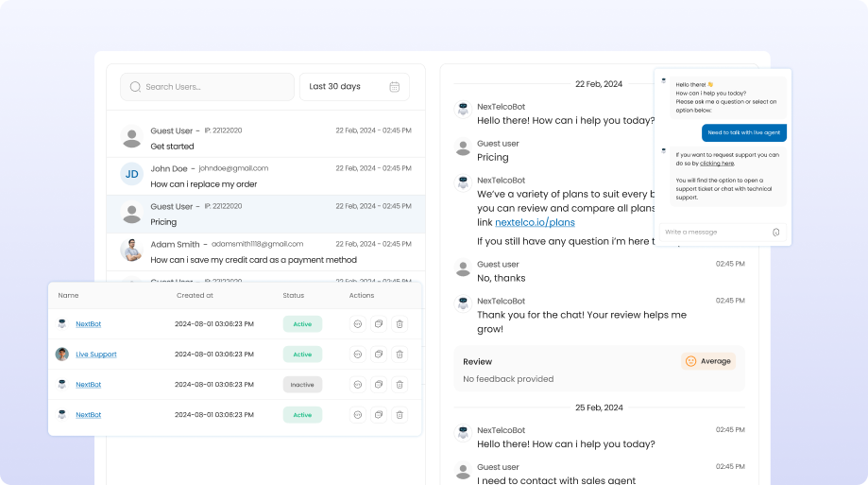Click the trash icon in the Live Support row
The width and height of the screenshot is (868, 485).
coord(400,355)
